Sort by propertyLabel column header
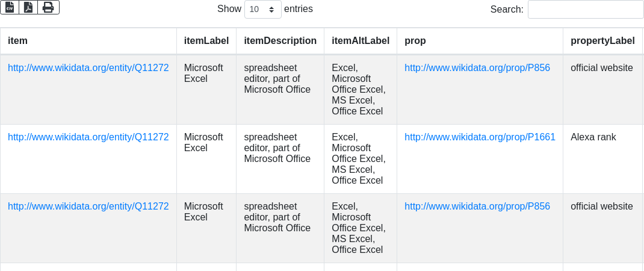This screenshot has width=644, height=271. [x=602, y=40]
